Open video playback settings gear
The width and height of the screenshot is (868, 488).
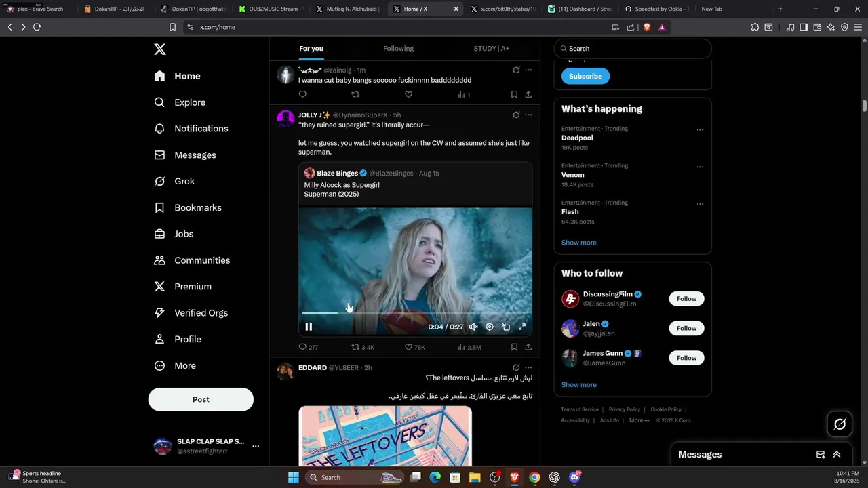(x=490, y=327)
